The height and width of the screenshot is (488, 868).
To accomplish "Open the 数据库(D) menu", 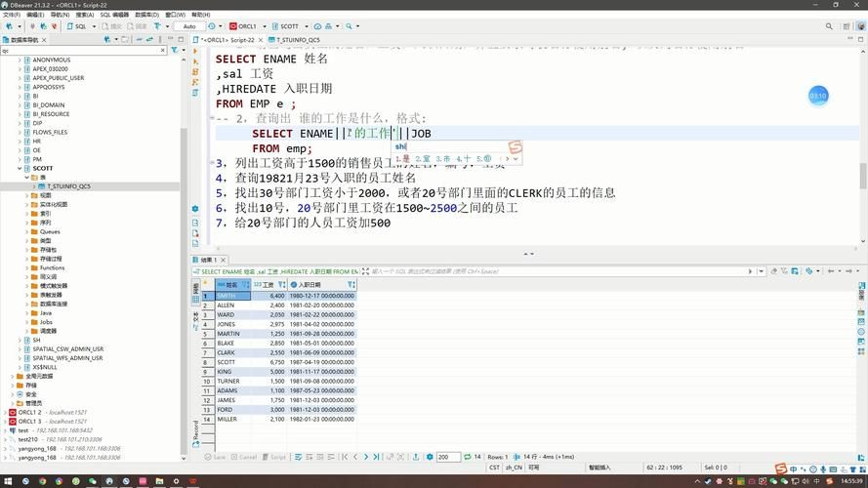I will [x=146, y=15].
